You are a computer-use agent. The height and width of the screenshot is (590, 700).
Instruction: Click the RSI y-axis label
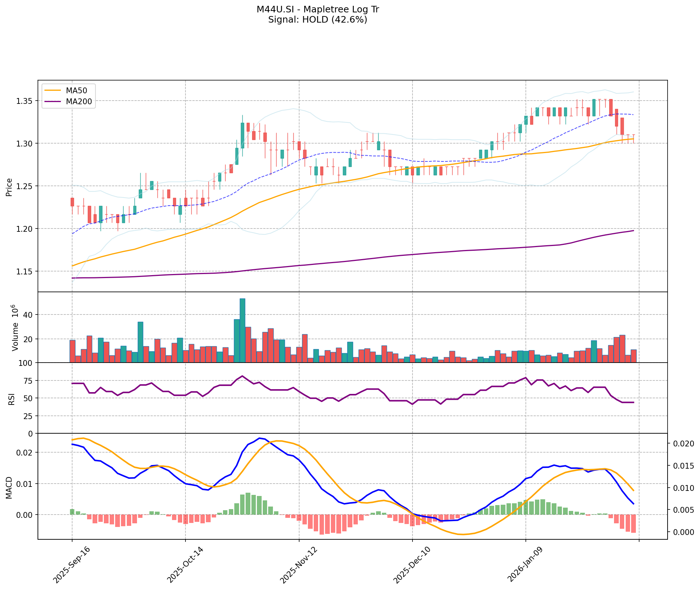11,399
